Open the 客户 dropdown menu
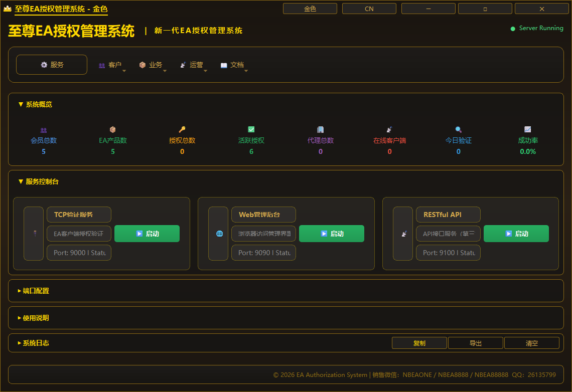572x392 pixels. (x=111, y=65)
